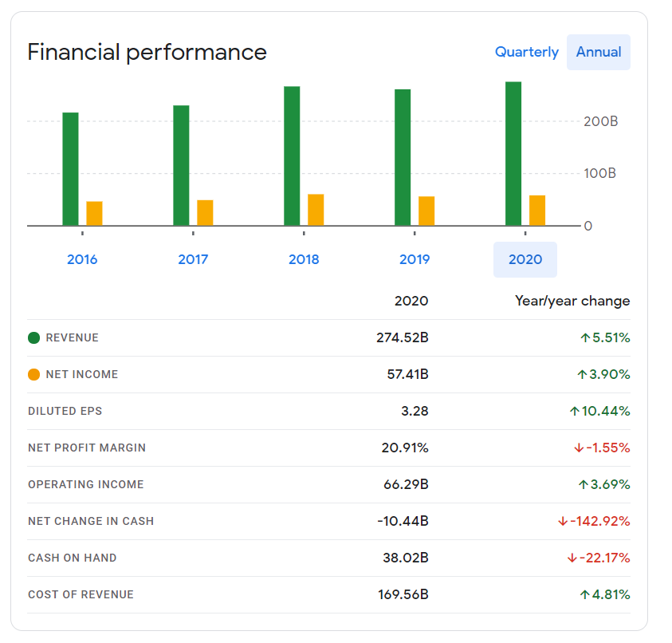Click the down arrow beside -1.55%
Image resolution: width=672 pixels, height=643 pixels.
coord(579,448)
